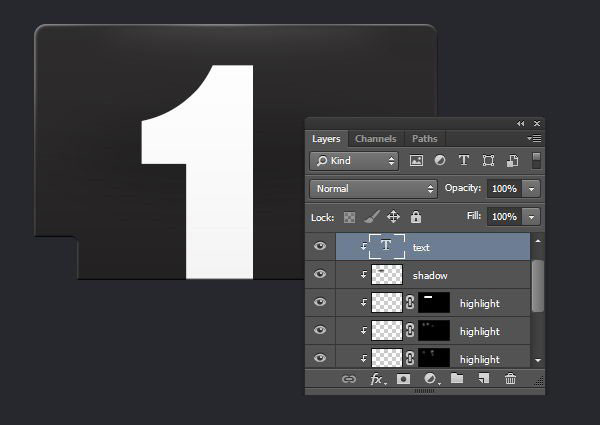
Task: Lock layer position
Action: [x=393, y=217]
